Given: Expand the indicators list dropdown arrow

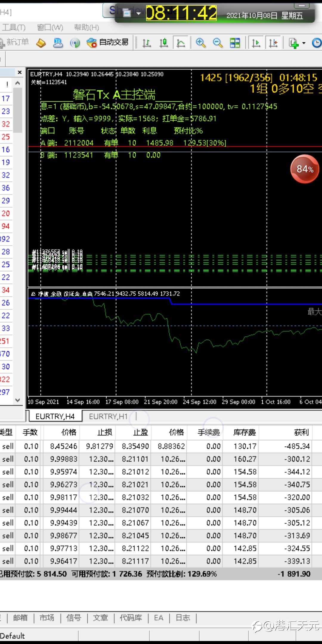Looking at the screenshot, I should tap(304, 43).
